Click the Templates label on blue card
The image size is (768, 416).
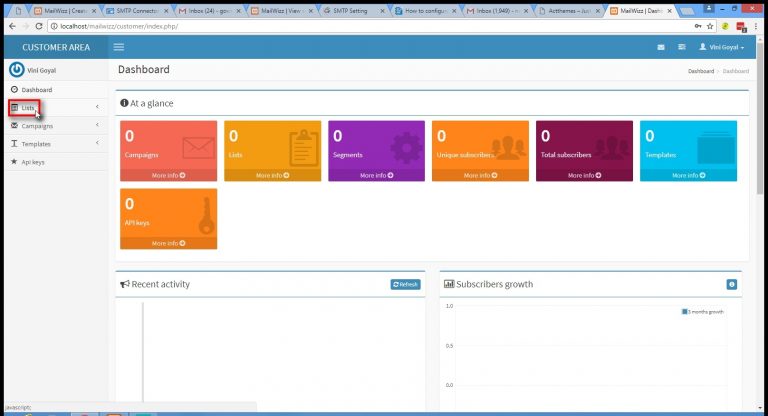click(x=660, y=155)
